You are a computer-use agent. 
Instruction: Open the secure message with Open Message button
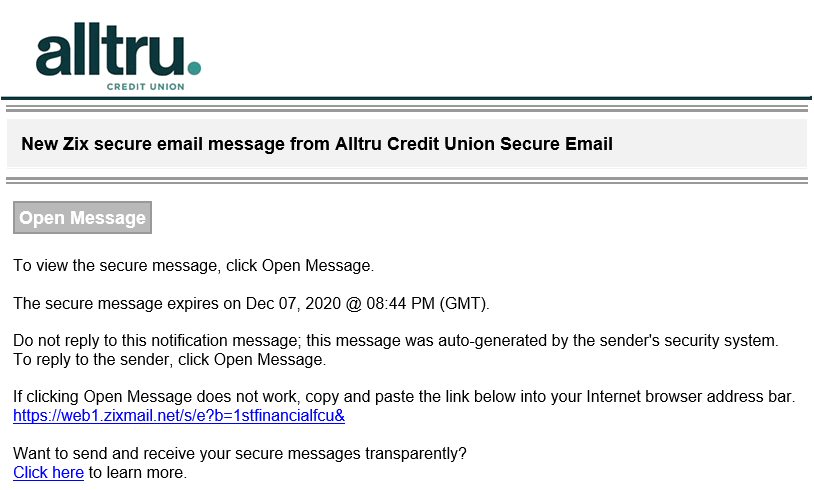coord(83,217)
